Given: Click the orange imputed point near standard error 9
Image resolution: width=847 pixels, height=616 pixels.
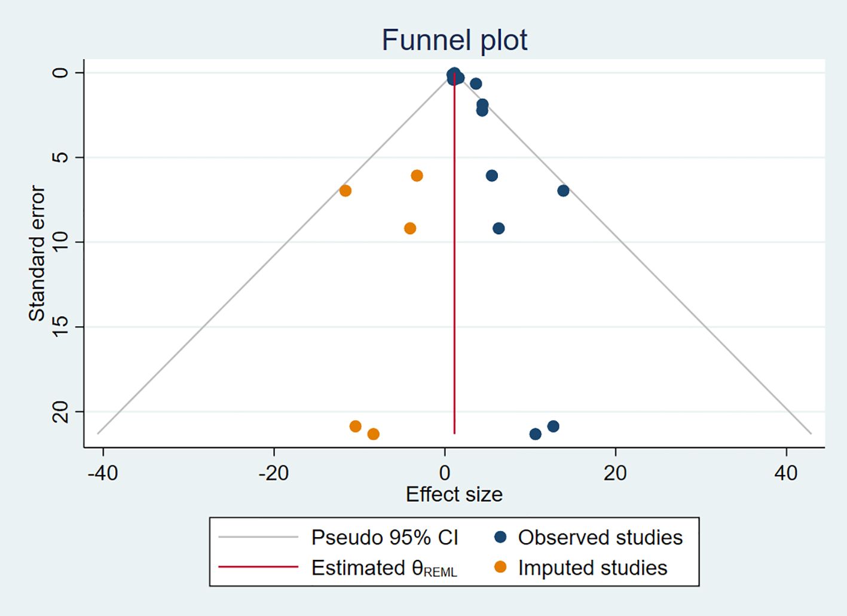Looking at the screenshot, I should pos(410,228).
